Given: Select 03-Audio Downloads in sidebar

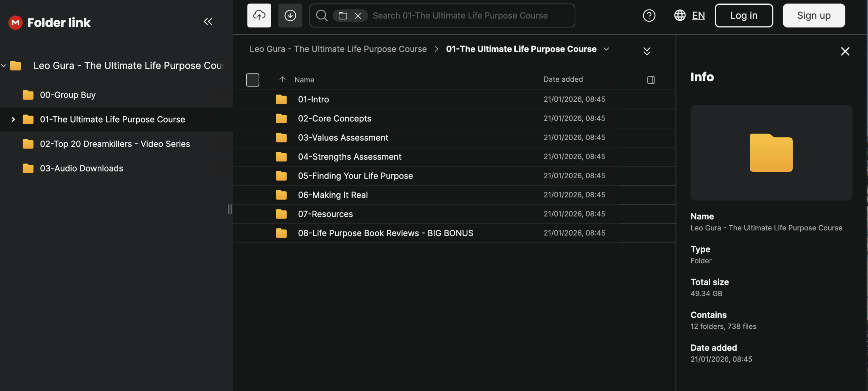Looking at the screenshot, I should coord(81,168).
